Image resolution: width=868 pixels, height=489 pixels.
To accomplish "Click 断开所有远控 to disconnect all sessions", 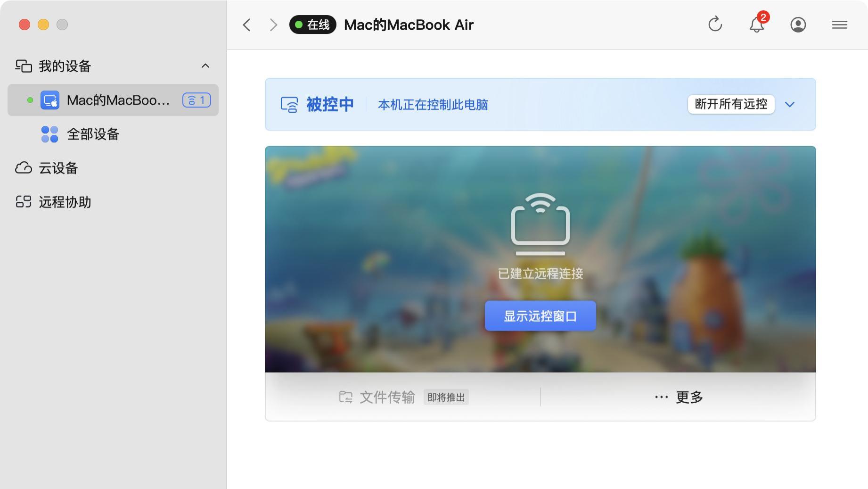I will [731, 104].
